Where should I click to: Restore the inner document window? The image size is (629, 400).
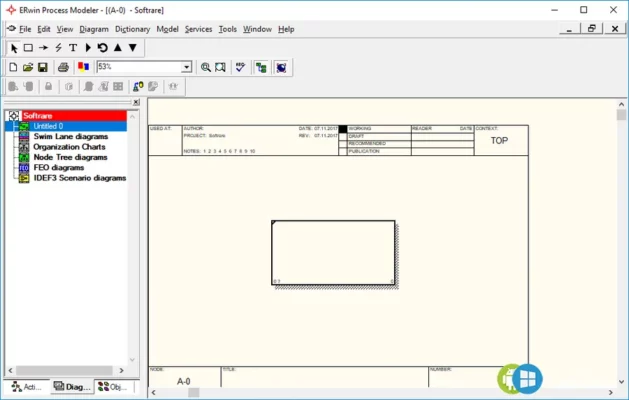click(592, 28)
